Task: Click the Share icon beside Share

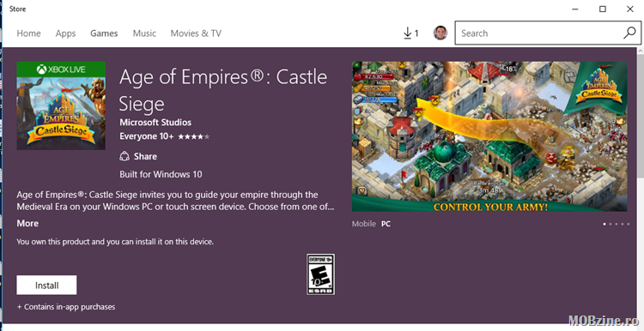Action: pyautogui.click(x=125, y=156)
